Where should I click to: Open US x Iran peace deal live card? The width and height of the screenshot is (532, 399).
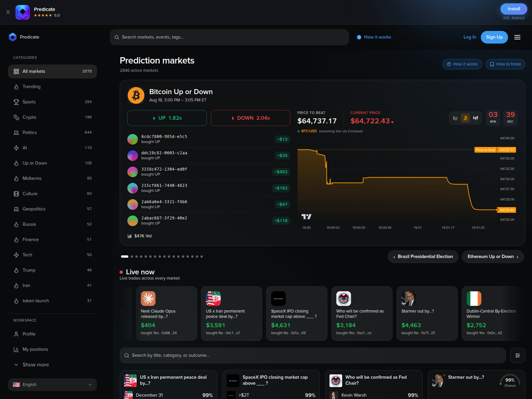pyautogui.click(x=232, y=314)
